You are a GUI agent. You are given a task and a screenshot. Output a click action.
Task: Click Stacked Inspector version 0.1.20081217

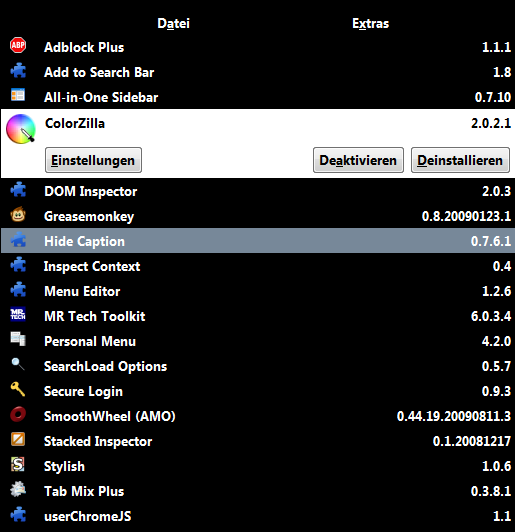coord(472,441)
